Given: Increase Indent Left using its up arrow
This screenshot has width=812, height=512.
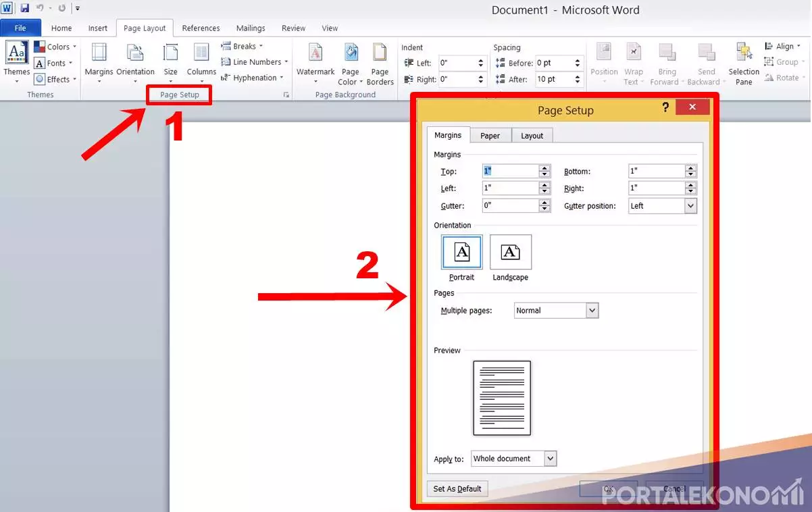Looking at the screenshot, I should (481, 60).
